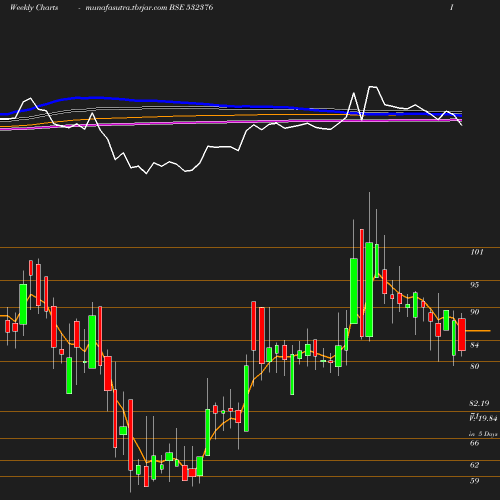Click the "BSE 532376" stock code
Viewport: 500px width, 500px height.
pos(191,7)
